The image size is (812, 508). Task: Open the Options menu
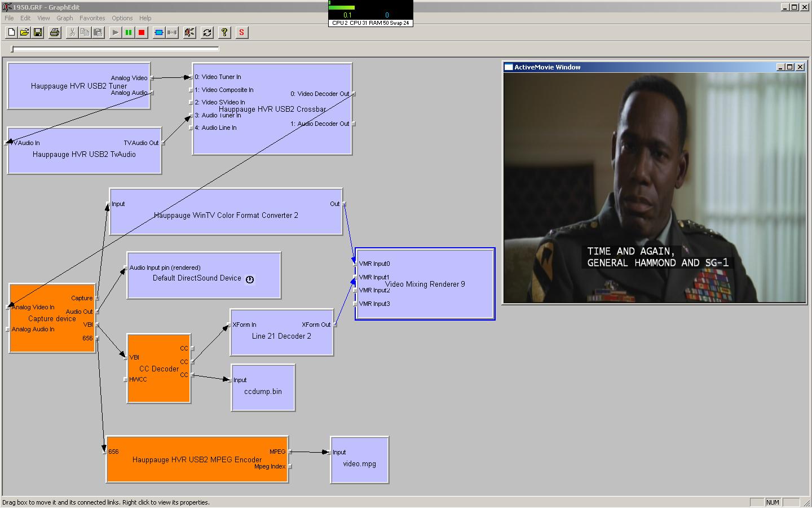coord(122,18)
